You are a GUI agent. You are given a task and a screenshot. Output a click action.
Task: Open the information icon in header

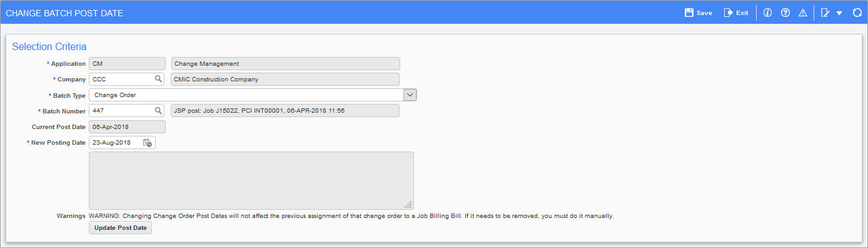coord(768,13)
